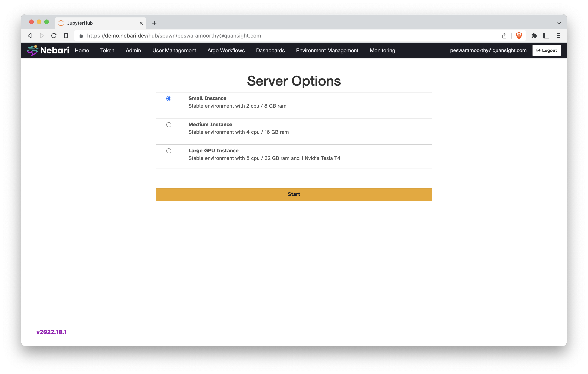Open a new tab with plus button
This screenshot has height=374, width=588.
point(154,23)
